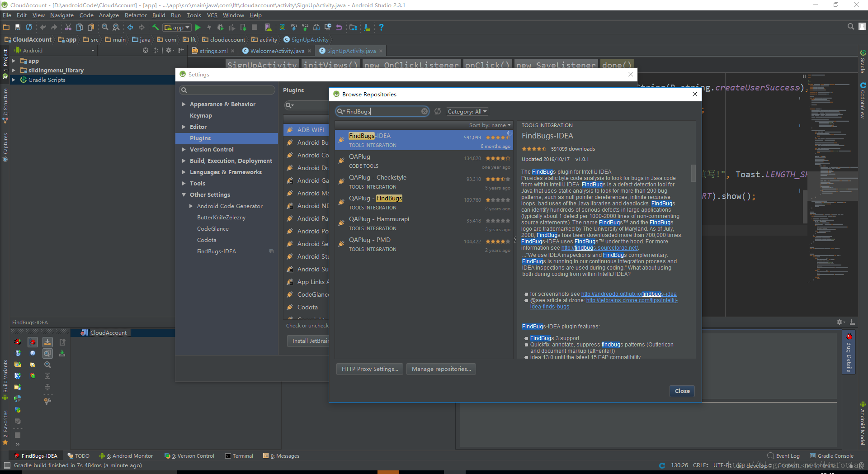Expand Gradle Scripts in project tree
This screenshot has height=474, width=868.
pos(14,80)
